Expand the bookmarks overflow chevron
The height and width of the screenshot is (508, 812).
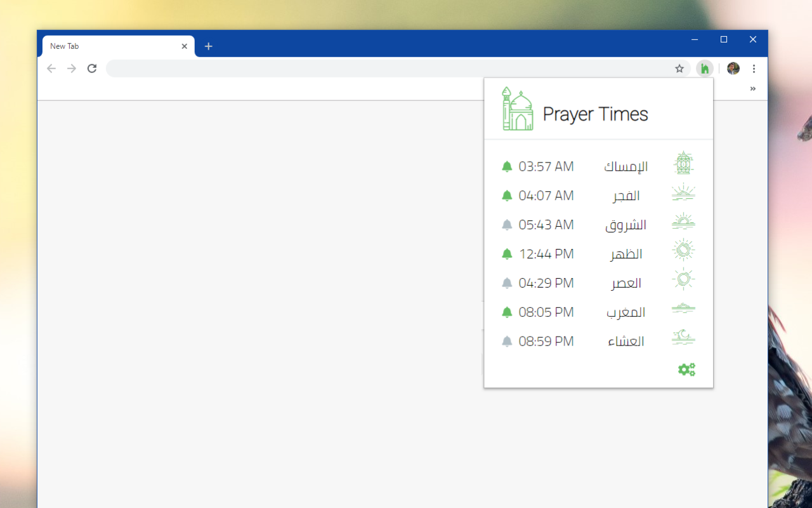coord(753,89)
